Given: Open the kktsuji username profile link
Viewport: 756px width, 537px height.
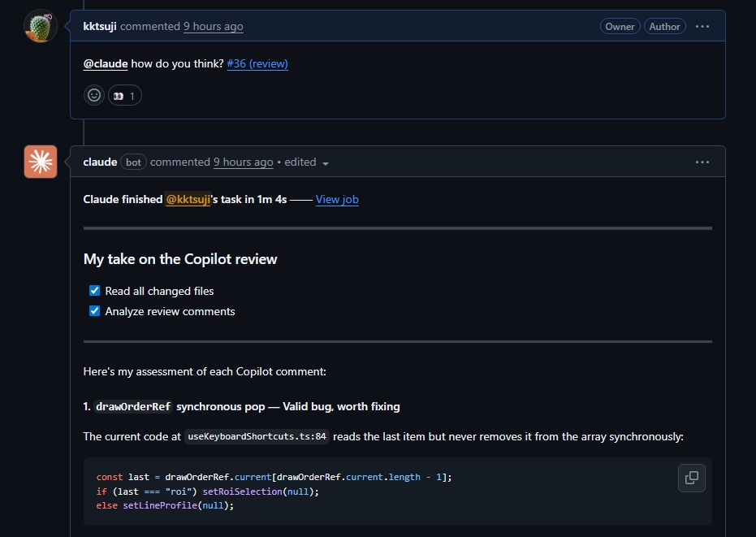Looking at the screenshot, I should (x=100, y=26).
